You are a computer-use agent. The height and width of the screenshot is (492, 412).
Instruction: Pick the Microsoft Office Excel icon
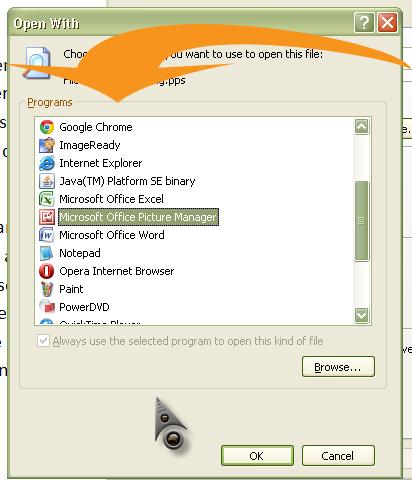pos(47,199)
